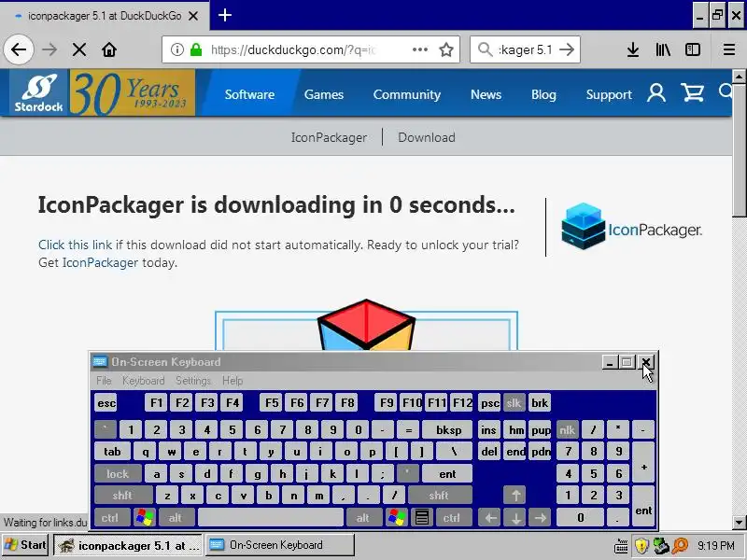Open the Software navigation menu
The width and height of the screenshot is (747, 560).
pos(249,94)
